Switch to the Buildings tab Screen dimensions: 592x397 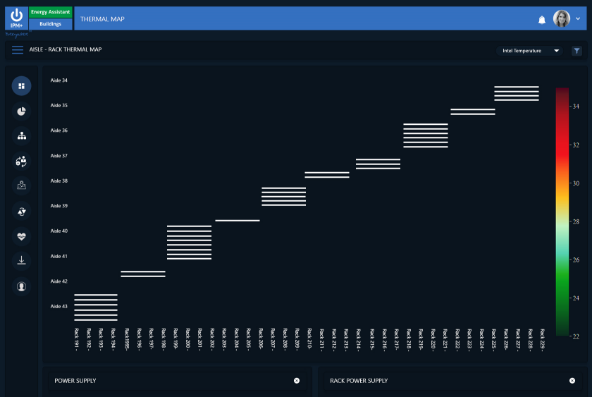coord(51,24)
